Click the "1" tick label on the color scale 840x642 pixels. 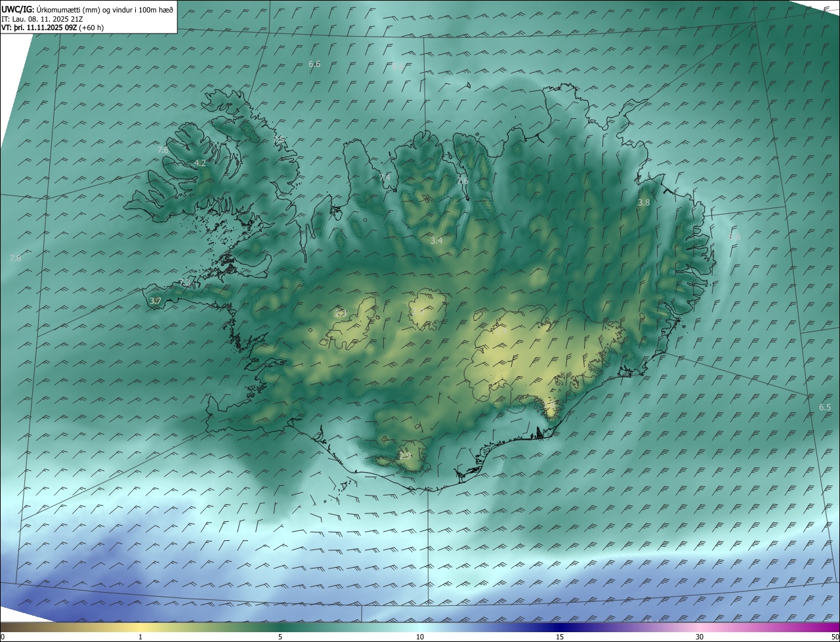click(140, 637)
